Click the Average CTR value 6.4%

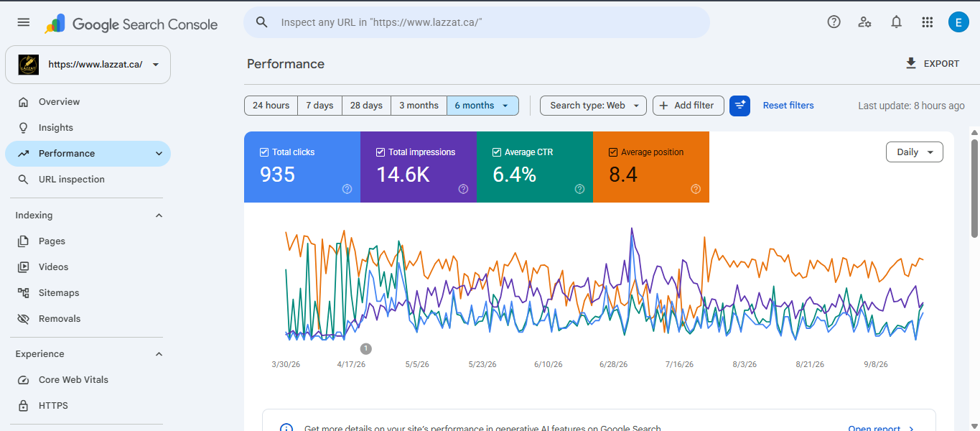pyautogui.click(x=514, y=175)
